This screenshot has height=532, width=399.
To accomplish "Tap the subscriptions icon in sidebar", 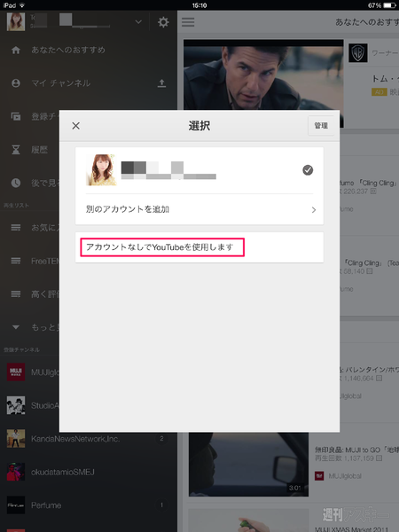I will pos(16,116).
